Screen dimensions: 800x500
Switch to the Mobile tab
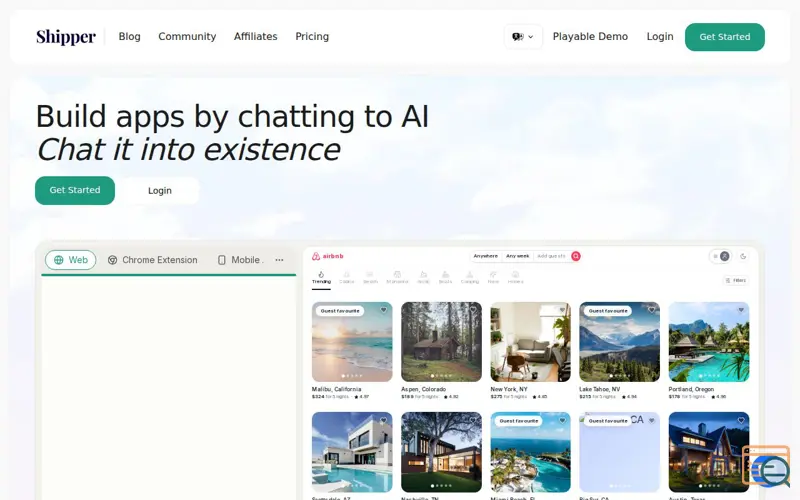(241, 260)
